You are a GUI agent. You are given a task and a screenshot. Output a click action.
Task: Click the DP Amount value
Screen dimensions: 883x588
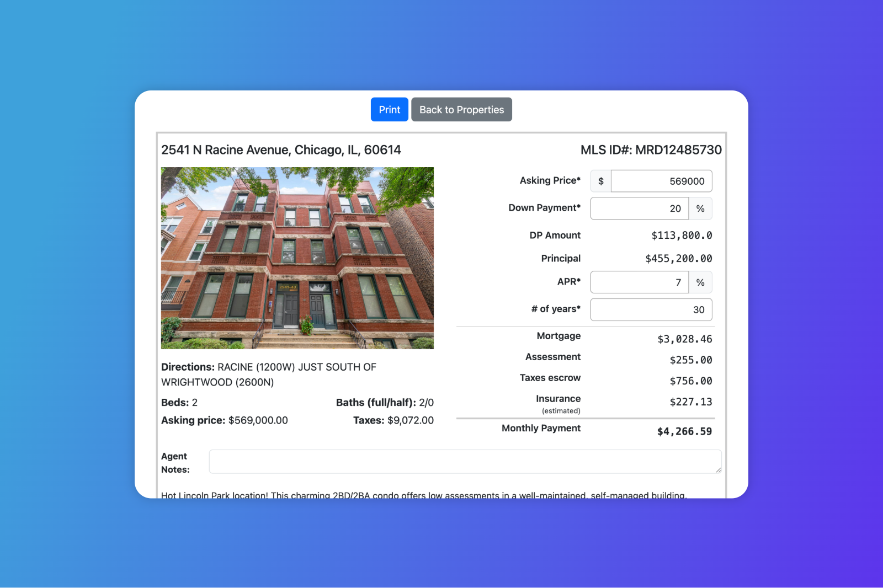(x=682, y=236)
